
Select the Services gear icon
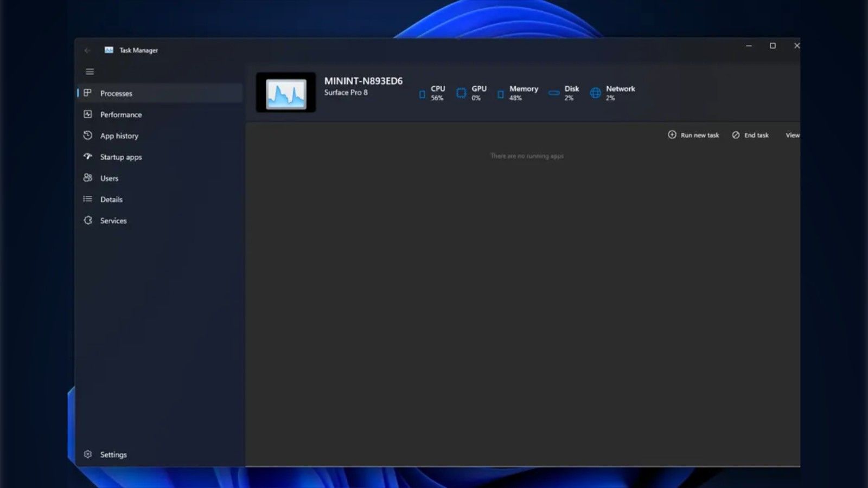coord(88,220)
